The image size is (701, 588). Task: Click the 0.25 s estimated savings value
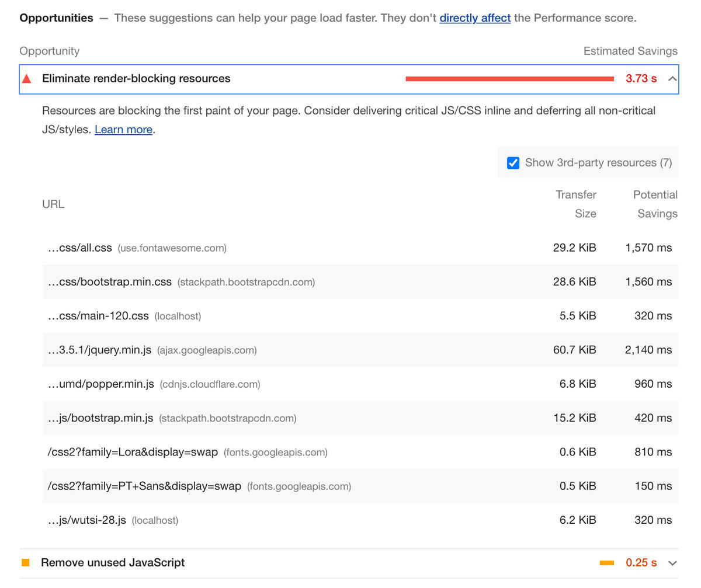(641, 563)
